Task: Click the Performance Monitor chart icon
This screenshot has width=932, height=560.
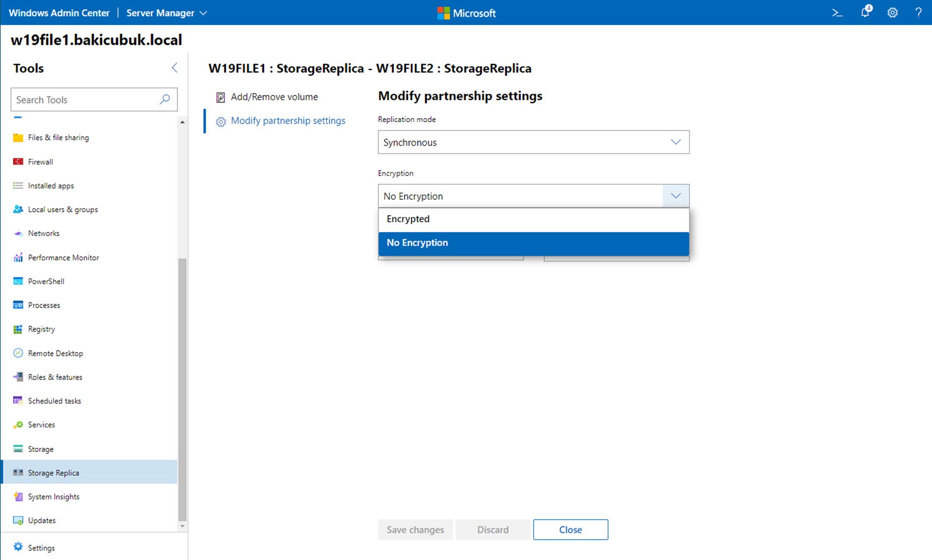Action: tap(18, 257)
